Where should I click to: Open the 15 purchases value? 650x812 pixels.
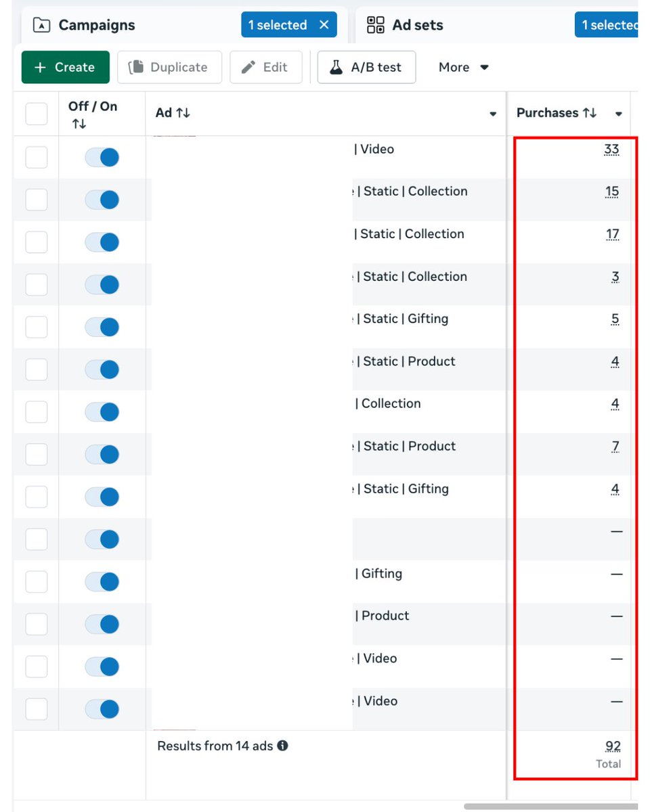coord(612,192)
